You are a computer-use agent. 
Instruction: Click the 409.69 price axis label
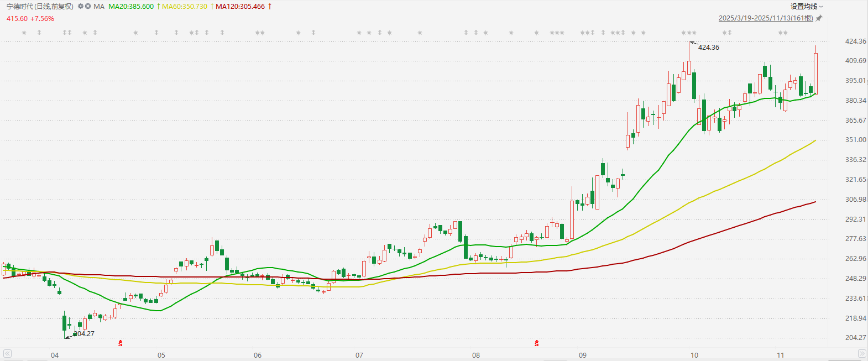(856, 61)
